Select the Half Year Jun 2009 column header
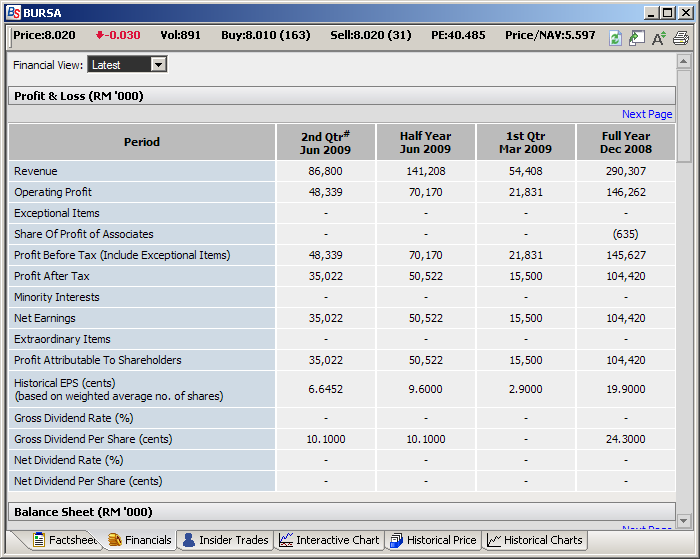Image resolution: width=700 pixels, height=559 pixels. (x=425, y=142)
